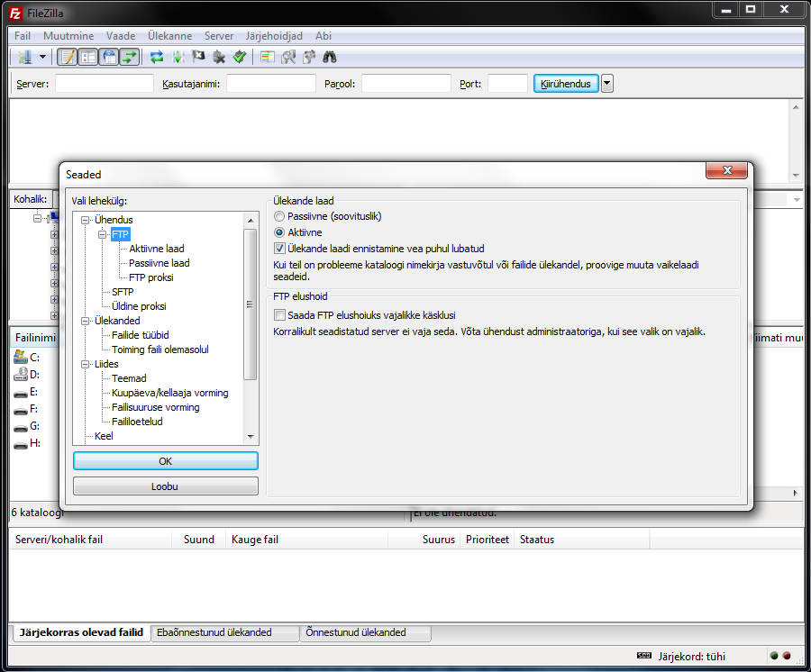Click the cancel current operation icon

pos(198,57)
